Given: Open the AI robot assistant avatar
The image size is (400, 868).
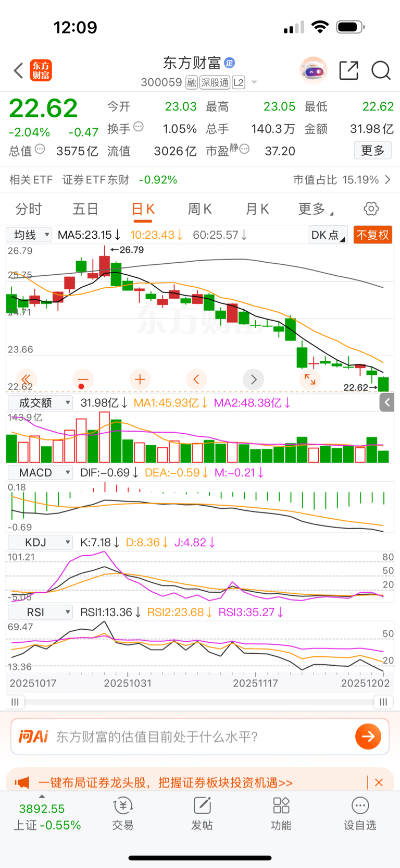Looking at the screenshot, I should pos(313,70).
